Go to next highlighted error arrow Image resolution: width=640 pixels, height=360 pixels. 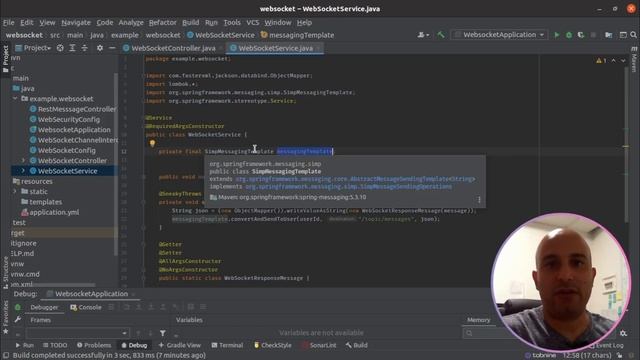[x=623, y=60]
